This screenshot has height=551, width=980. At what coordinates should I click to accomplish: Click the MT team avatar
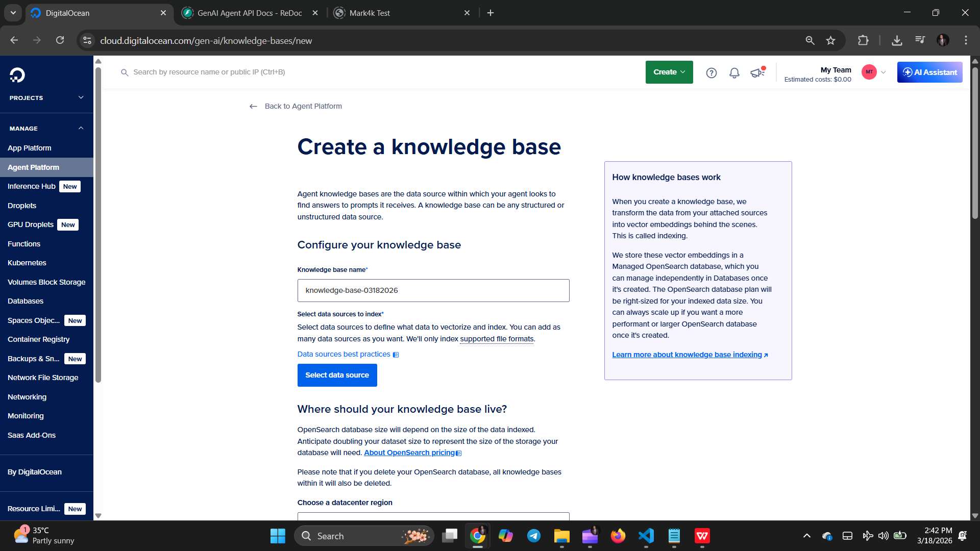pos(869,72)
